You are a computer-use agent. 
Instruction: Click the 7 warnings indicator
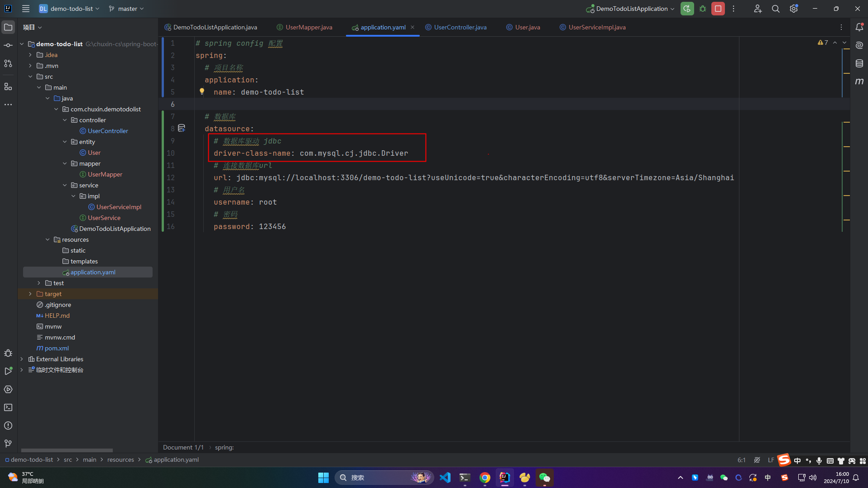pos(823,43)
